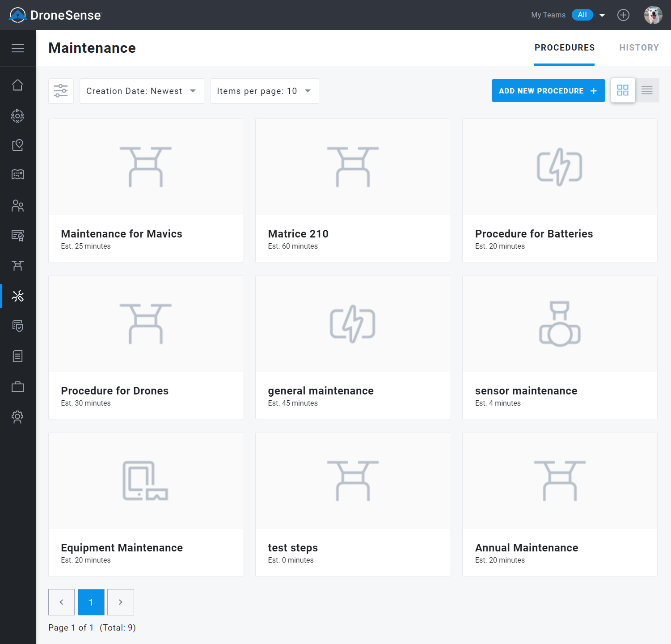Click the Maintenance for Mavics title
This screenshot has width=671, height=644.
pyautogui.click(x=122, y=234)
